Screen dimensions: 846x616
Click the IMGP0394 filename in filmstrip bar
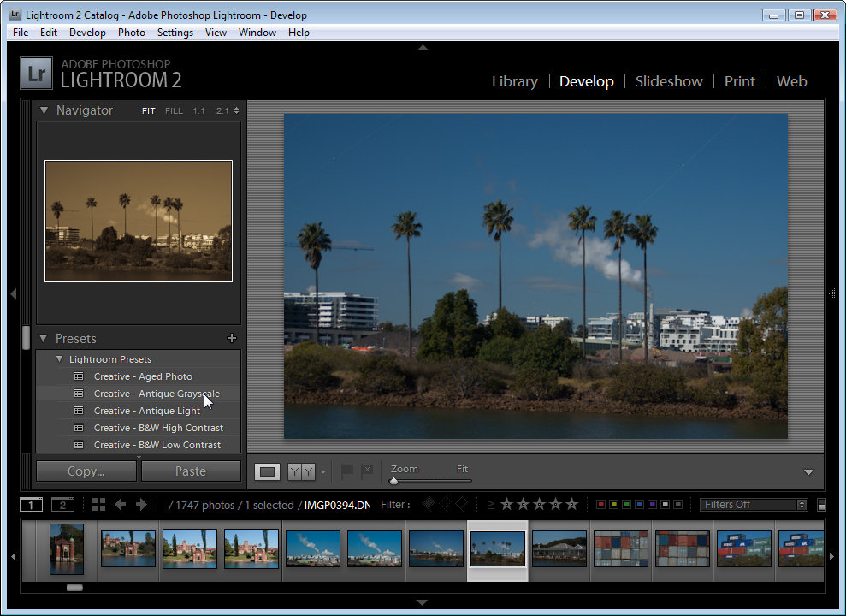[x=337, y=505]
